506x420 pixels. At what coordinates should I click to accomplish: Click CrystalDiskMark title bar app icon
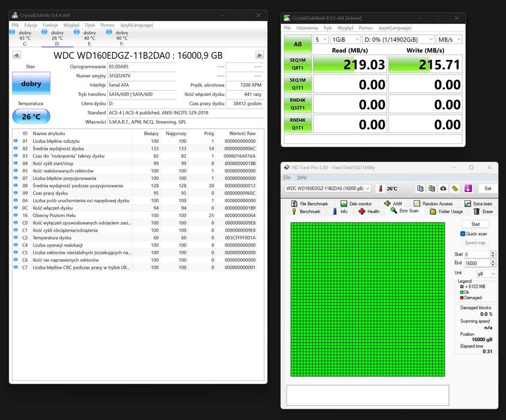coord(286,18)
